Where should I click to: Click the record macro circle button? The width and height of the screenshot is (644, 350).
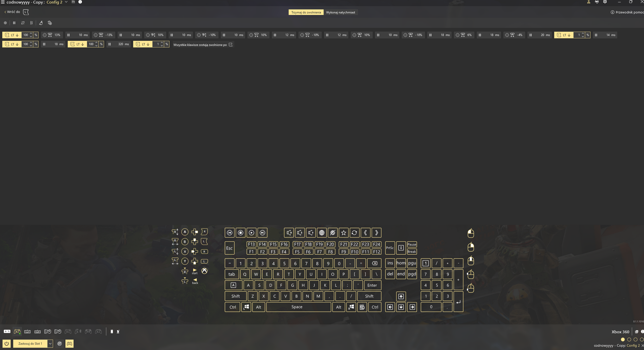click(x=5, y=23)
